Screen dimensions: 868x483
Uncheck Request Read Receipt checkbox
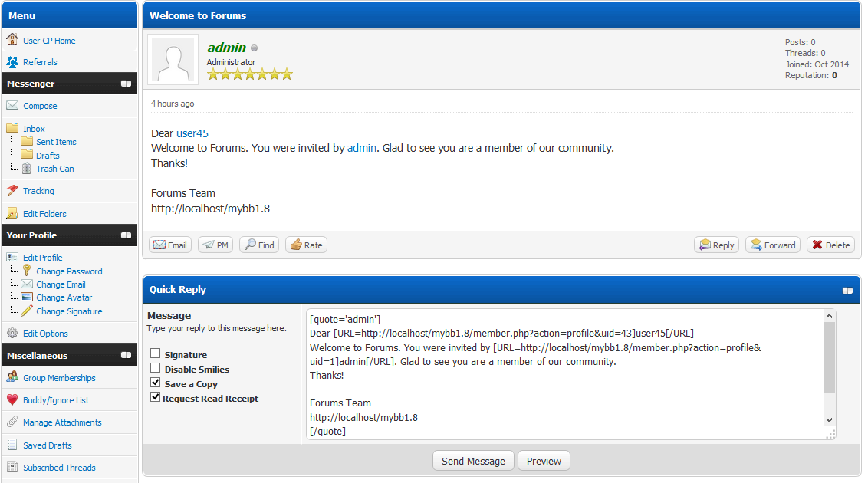tap(156, 398)
